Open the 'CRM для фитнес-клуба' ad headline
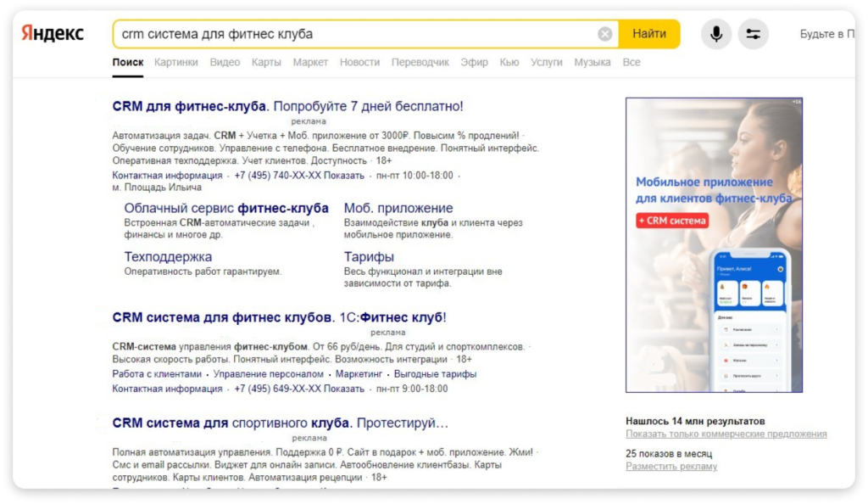 pos(288,106)
